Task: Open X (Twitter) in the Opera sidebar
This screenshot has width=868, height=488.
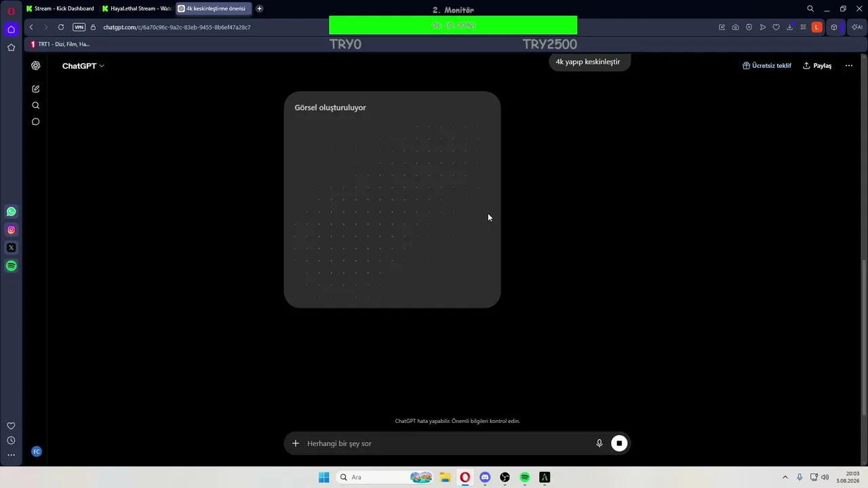Action: point(11,248)
